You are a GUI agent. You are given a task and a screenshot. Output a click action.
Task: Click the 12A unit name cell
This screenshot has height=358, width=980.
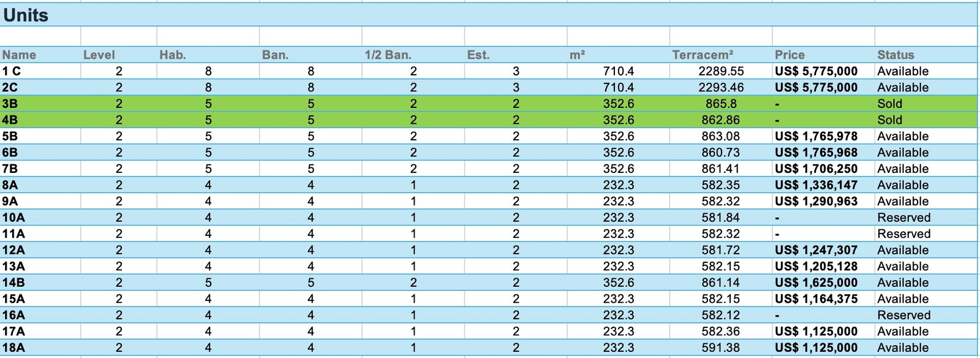coord(13,250)
